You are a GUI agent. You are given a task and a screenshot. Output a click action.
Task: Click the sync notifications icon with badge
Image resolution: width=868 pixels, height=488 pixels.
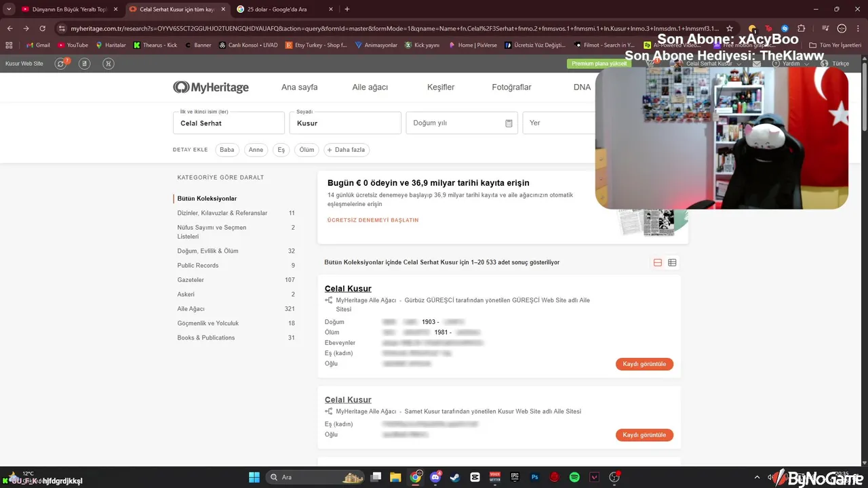point(61,64)
